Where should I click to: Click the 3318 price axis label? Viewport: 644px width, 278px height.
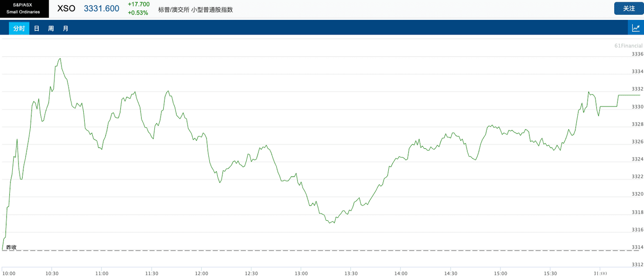637,212
